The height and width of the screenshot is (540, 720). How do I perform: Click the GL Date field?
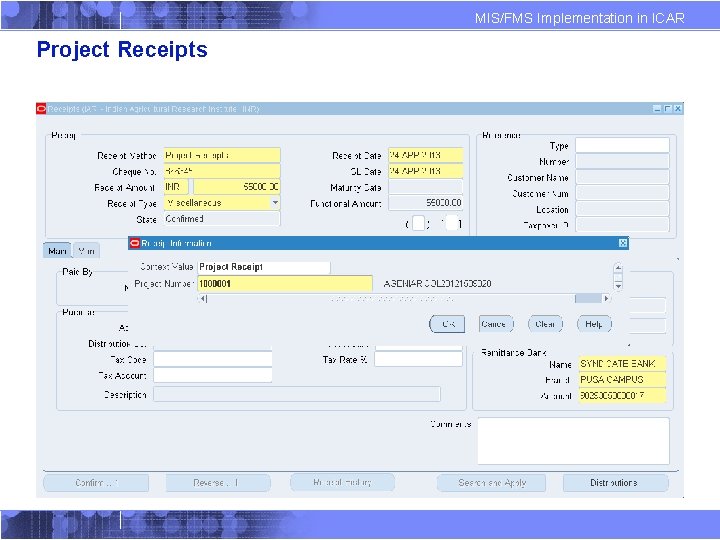(426, 171)
